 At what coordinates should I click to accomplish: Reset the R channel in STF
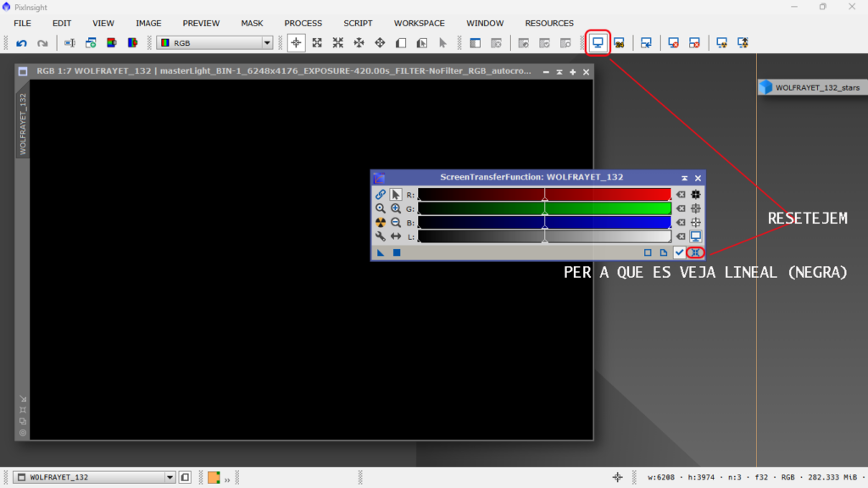point(681,194)
